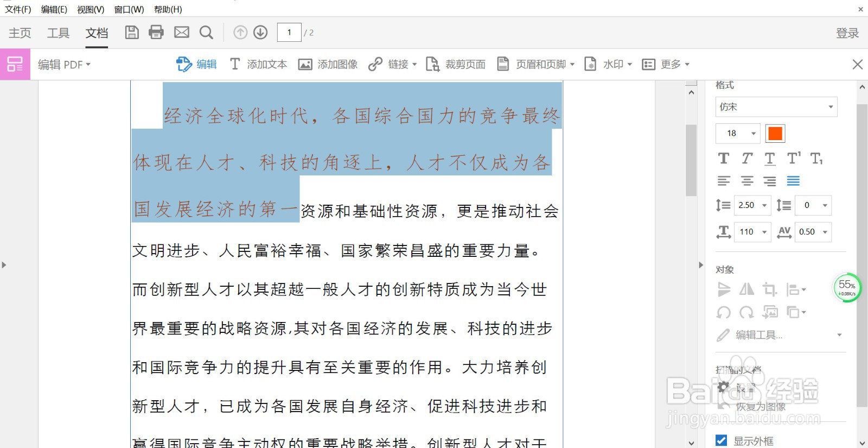The height and width of the screenshot is (448, 868).
Task: Open the 仿宋 font dropdown
Action: (776, 107)
